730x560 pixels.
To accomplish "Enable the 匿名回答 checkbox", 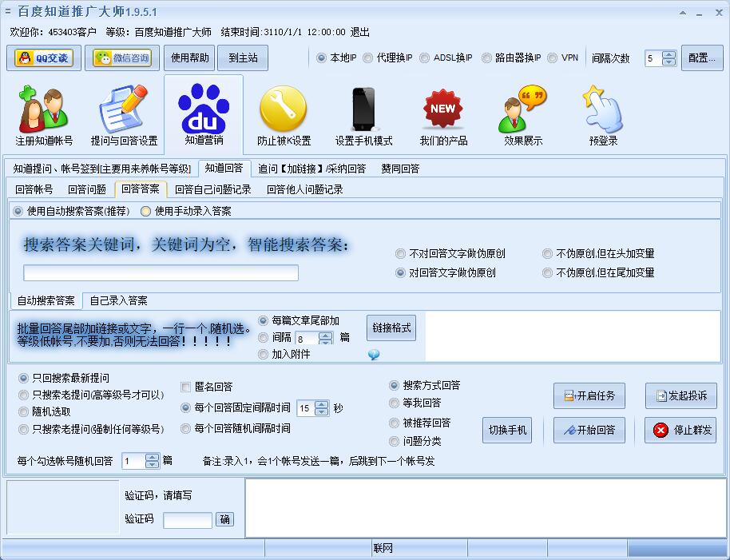I will (186, 387).
